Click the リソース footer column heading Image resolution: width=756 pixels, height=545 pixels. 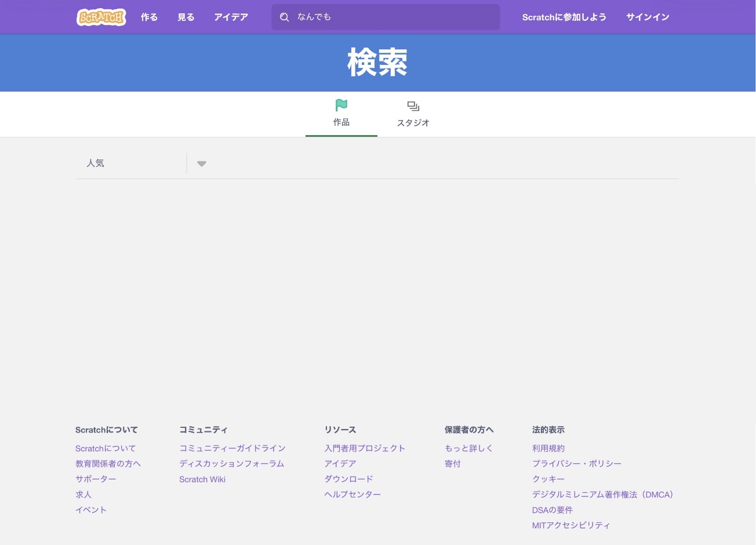click(x=340, y=430)
